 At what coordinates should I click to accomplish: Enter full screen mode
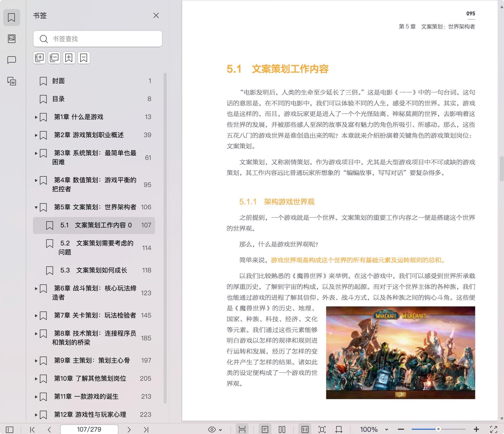494,429
